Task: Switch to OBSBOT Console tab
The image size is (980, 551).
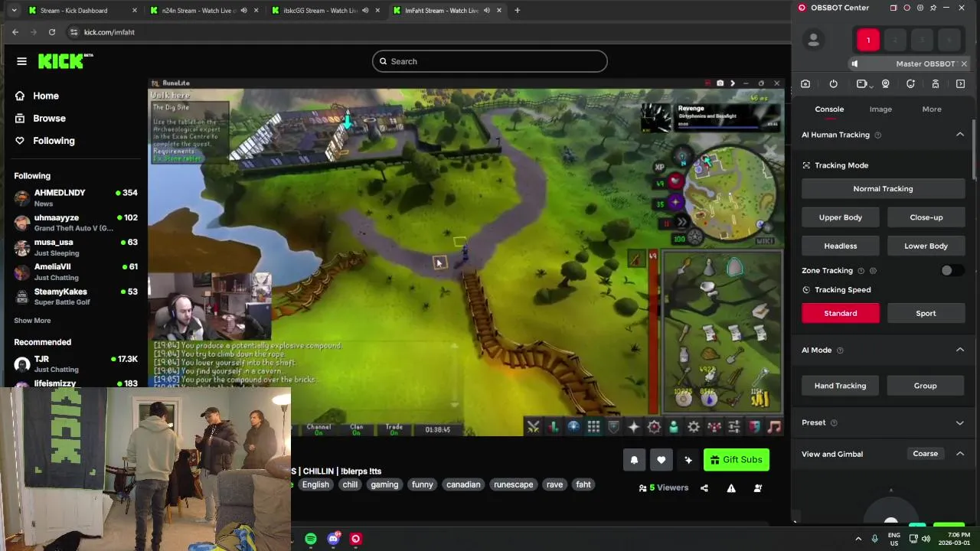Action: tap(829, 109)
